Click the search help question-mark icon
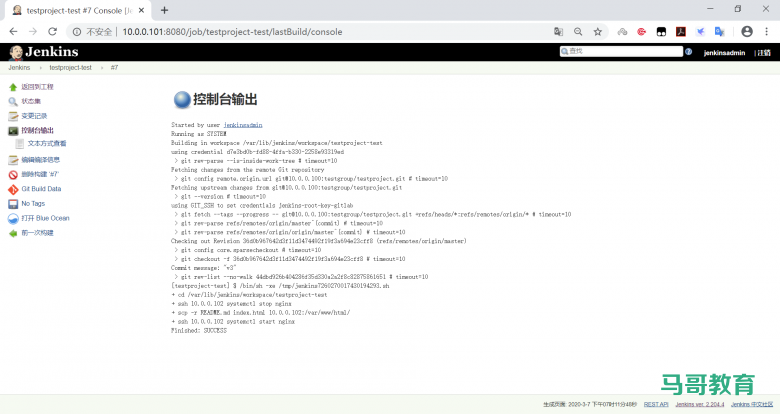Screen dimensions: 780x414 [688, 51]
